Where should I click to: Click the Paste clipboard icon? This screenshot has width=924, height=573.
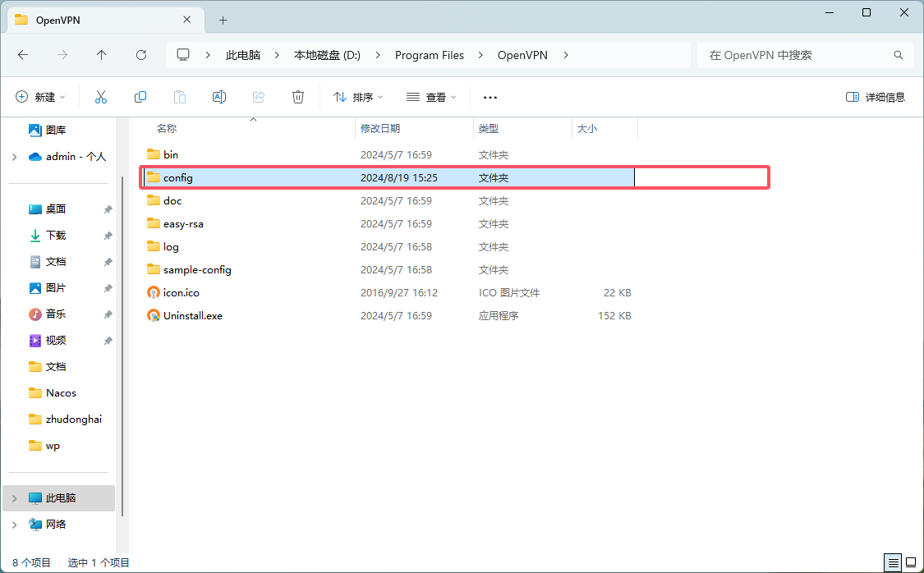[x=180, y=97]
